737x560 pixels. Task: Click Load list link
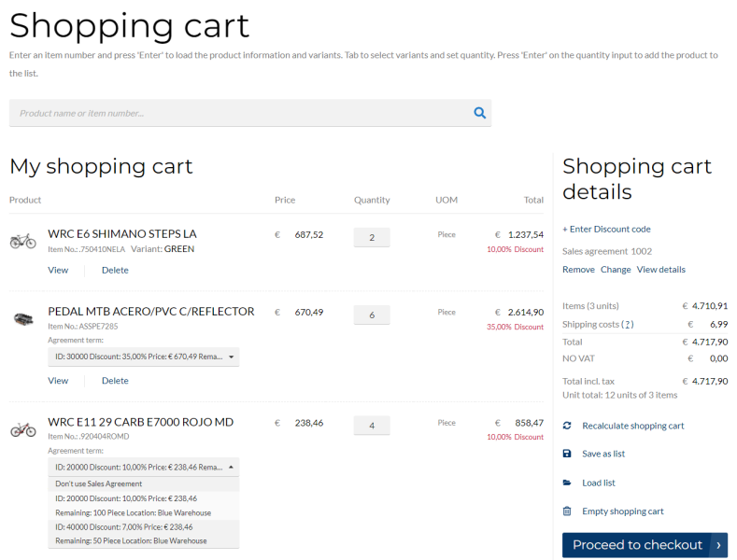(x=599, y=483)
